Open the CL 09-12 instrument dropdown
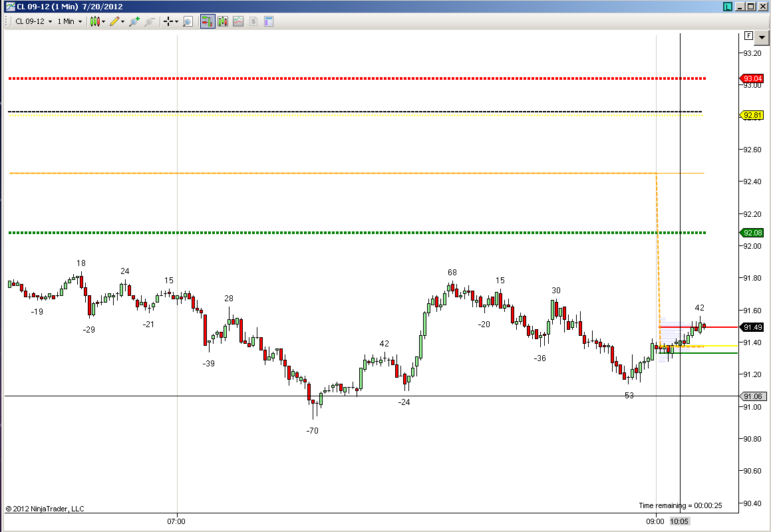 [x=33, y=22]
